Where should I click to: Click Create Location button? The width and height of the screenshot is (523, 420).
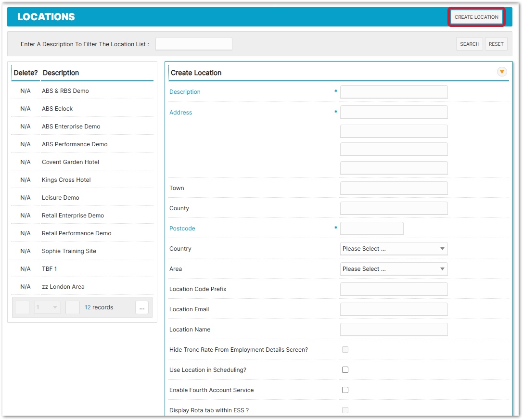(476, 17)
